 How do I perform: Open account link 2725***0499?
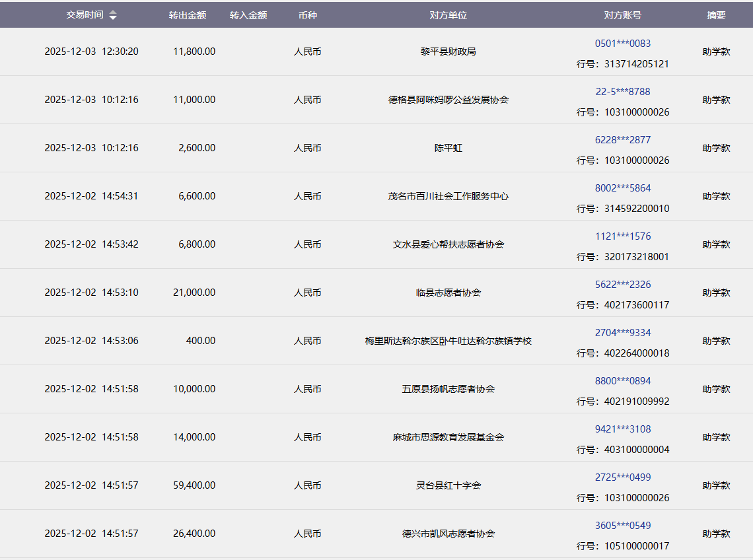622,477
